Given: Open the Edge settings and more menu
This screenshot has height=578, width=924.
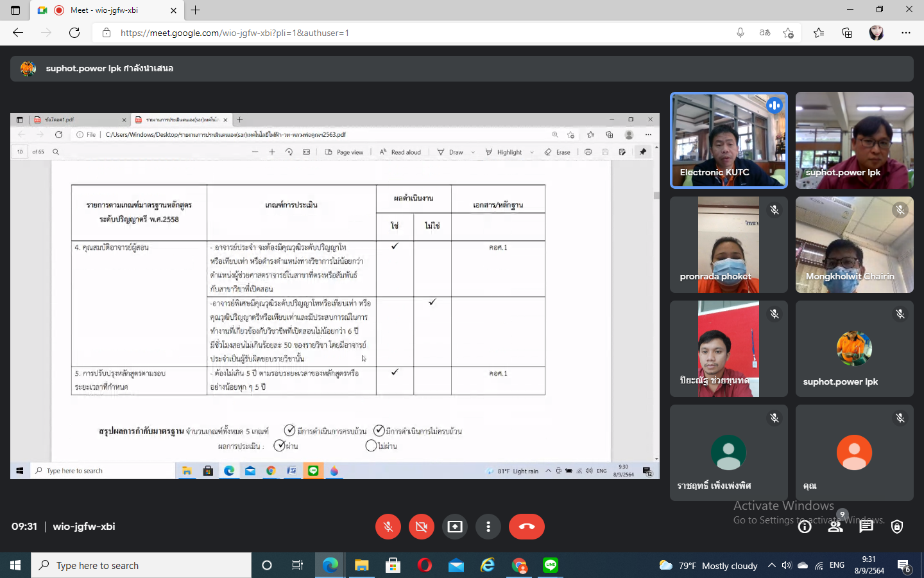Looking at the screenshot, I should click(905, 33).
